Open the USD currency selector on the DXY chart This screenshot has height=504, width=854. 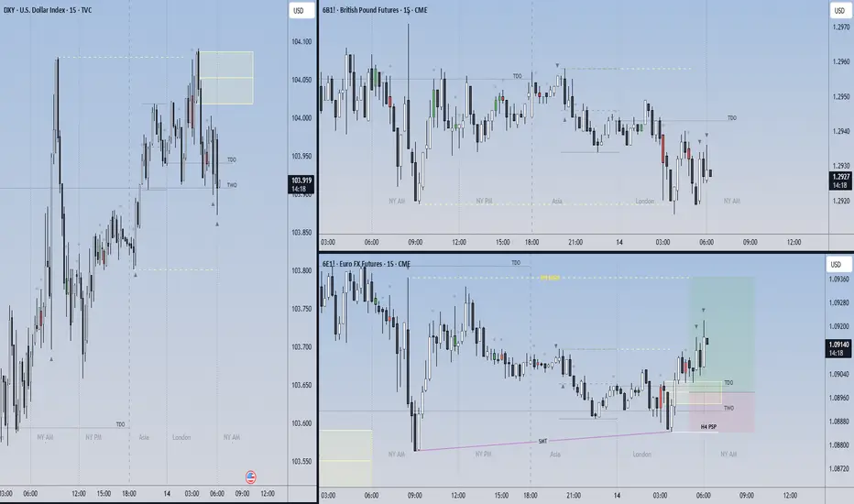301,11
